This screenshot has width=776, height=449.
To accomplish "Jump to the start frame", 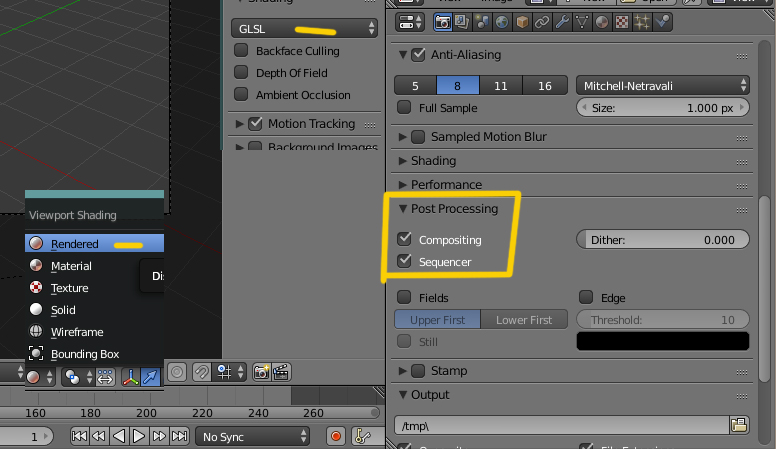I will 79,436.
